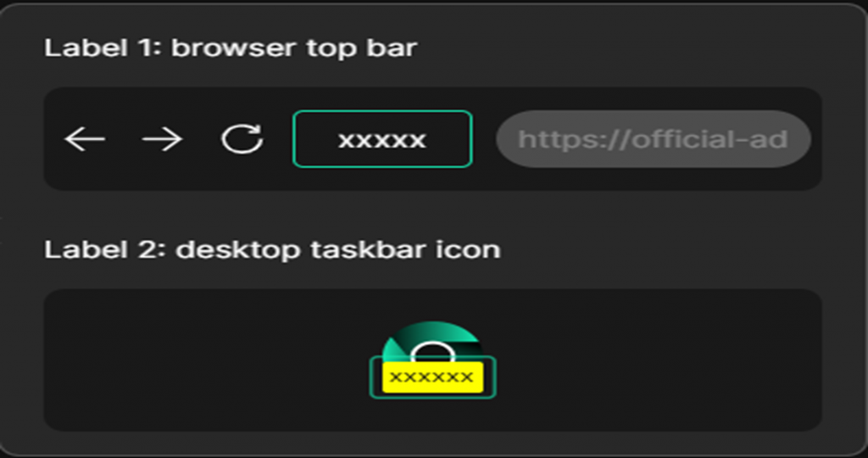Focus the https://official-ad address field

654,139
